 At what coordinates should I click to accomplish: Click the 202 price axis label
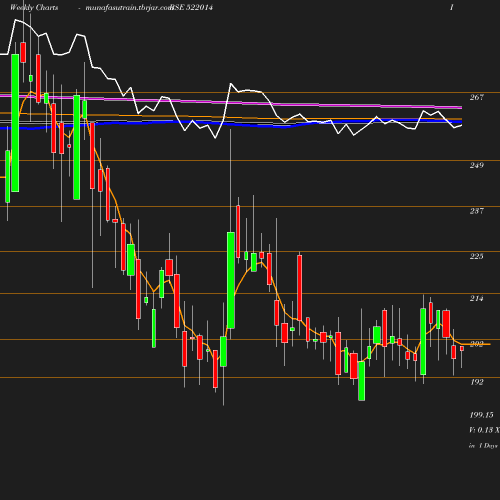(x=477, y=344)
